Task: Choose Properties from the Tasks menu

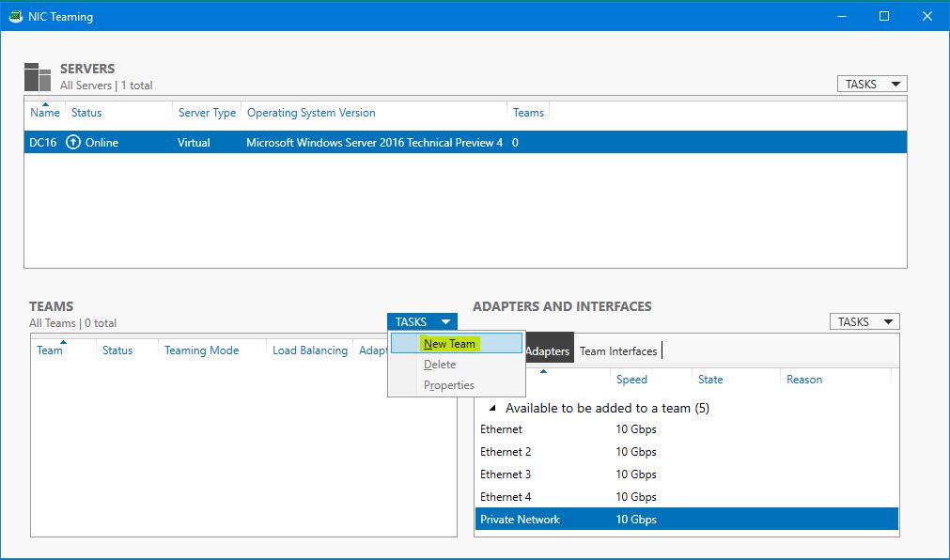Action: (x=457, y=385)
